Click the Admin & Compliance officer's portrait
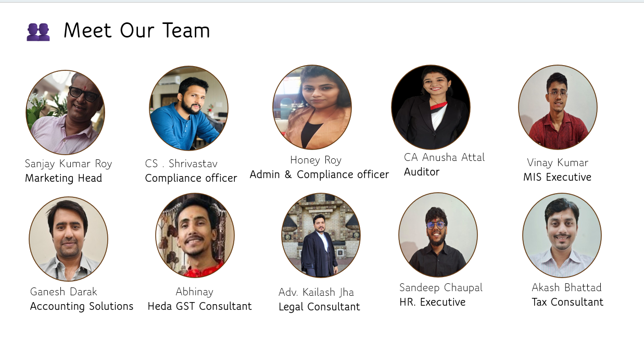 point(312,107)
